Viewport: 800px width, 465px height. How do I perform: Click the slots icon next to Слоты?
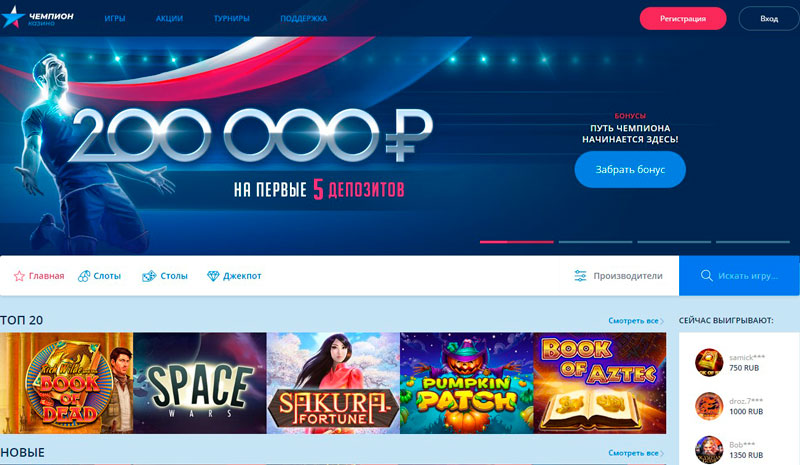pyautogui.click(x=84, y=276)
